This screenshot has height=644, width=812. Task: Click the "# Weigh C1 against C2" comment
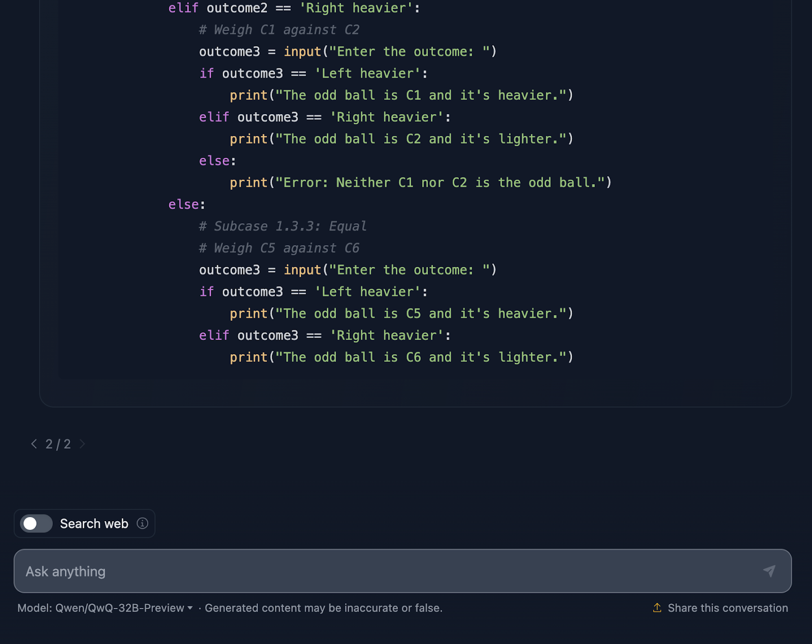pyautogui.click(x=279, y=30)
